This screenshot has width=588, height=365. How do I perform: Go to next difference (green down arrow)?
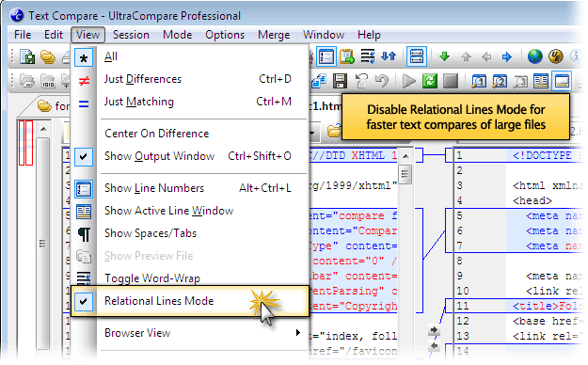pyautogui.click(x=444, y=56)
